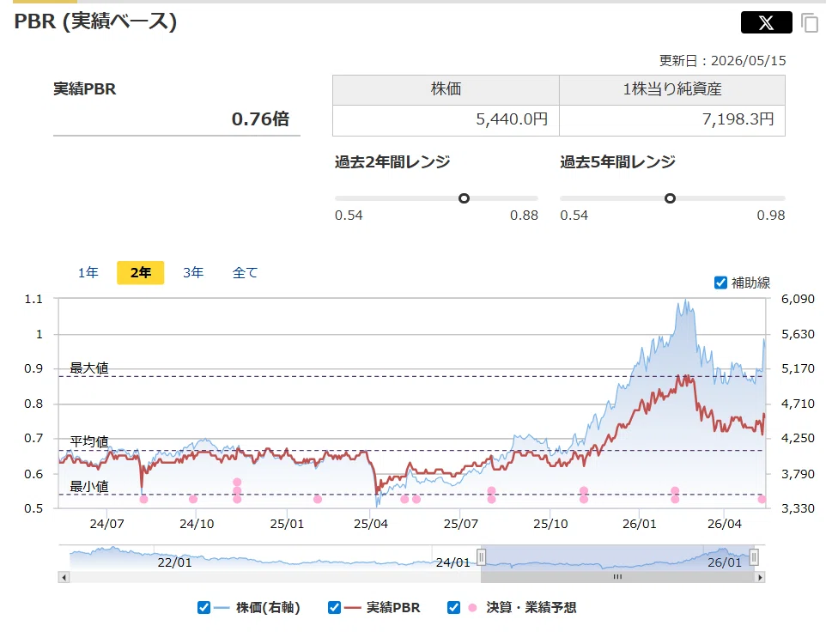Click the scrollbar right arrow
The height and width of the screenshot is (644, 832).
click(760, 577)
